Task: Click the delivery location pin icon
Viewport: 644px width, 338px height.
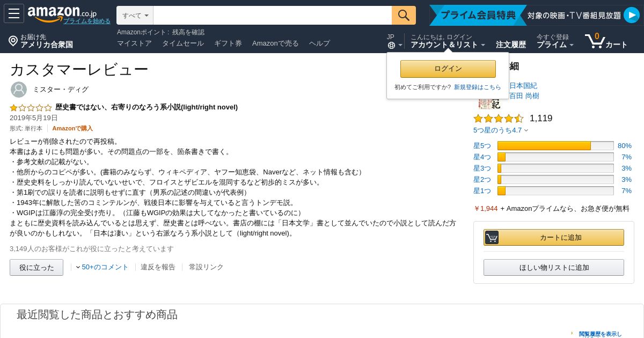Action: [13, 41]
